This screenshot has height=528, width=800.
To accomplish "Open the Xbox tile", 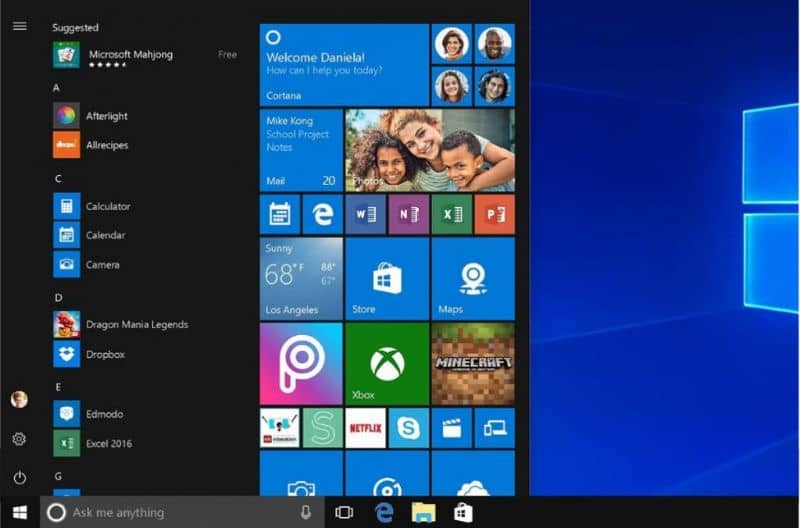I will 387,364.
